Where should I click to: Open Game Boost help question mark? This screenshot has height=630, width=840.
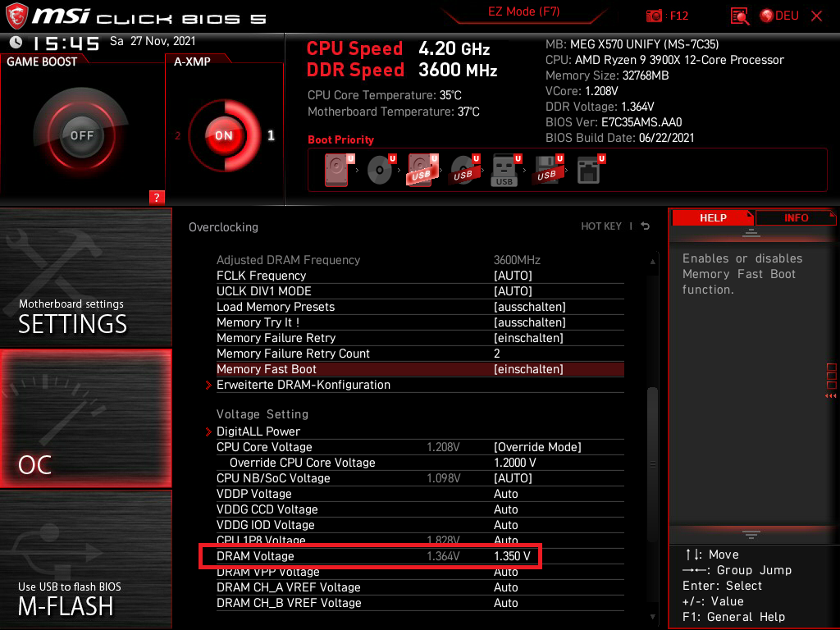(x=157, y=197)
